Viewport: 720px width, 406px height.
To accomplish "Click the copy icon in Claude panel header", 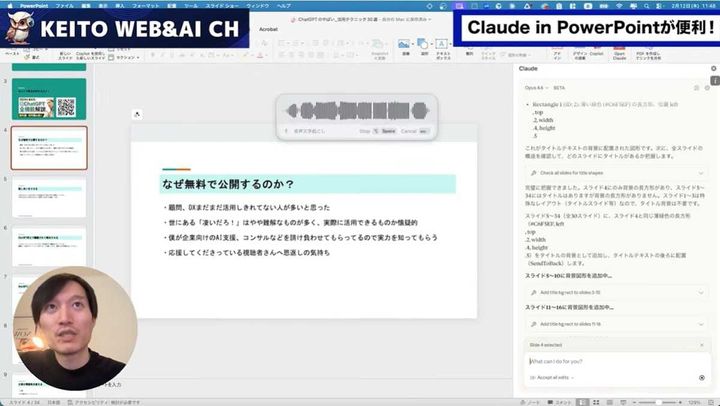I will (x=697, y=88).
